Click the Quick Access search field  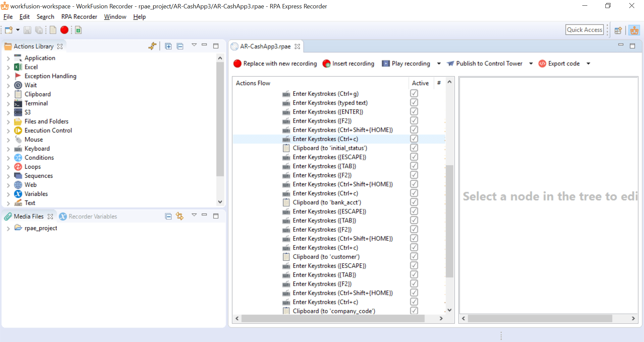point(584,30)
